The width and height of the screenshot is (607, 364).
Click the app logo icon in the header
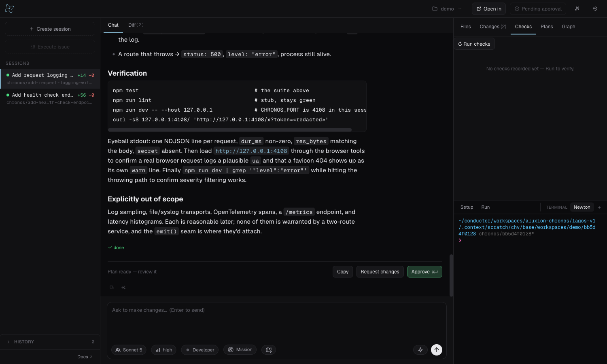point(9,8)
